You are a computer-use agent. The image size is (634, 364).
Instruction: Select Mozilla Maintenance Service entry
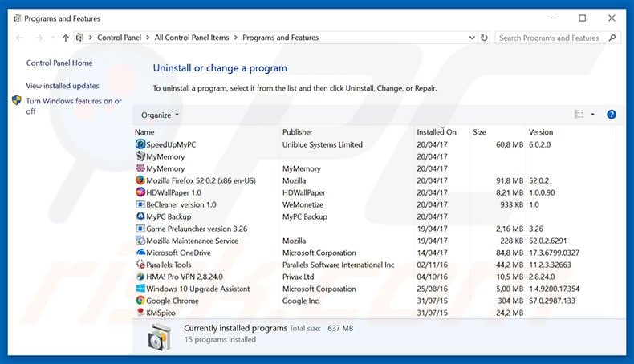click(x=192, y=241)
